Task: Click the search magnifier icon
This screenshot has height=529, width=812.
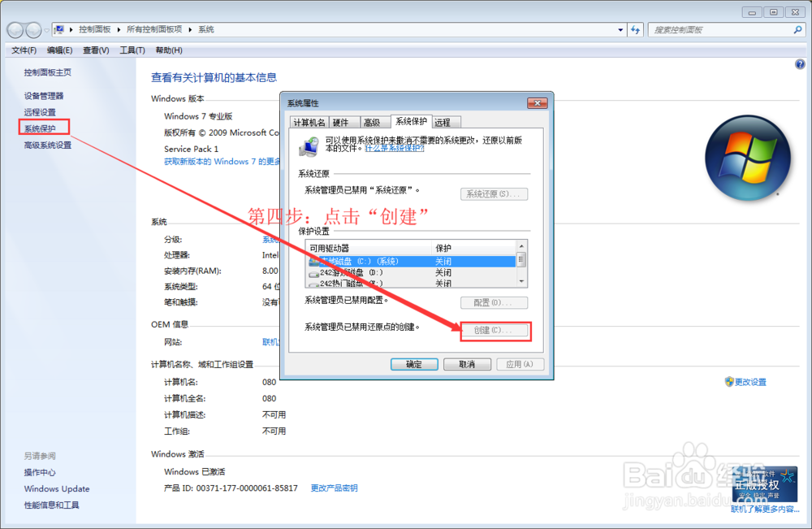Action: click(797, 29)
